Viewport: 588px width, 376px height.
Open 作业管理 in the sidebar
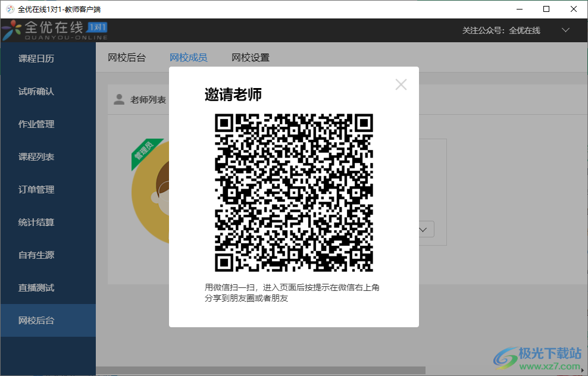point(36,124)
